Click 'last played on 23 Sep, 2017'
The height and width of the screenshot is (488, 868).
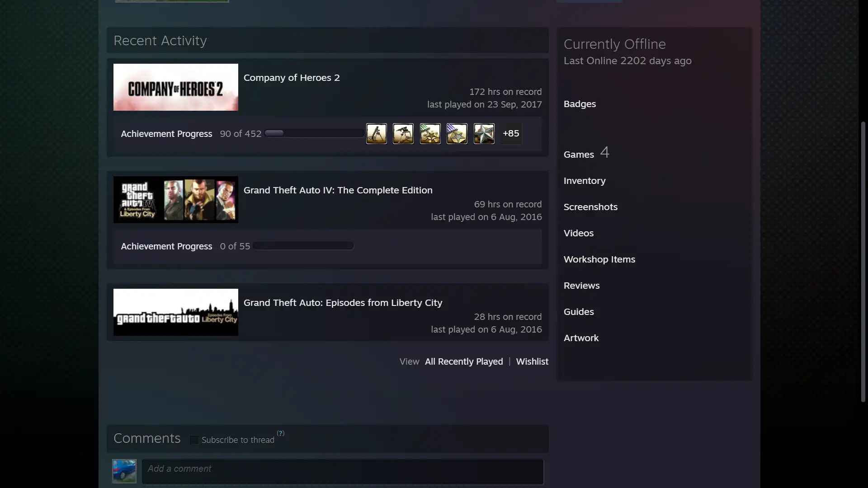485,104
